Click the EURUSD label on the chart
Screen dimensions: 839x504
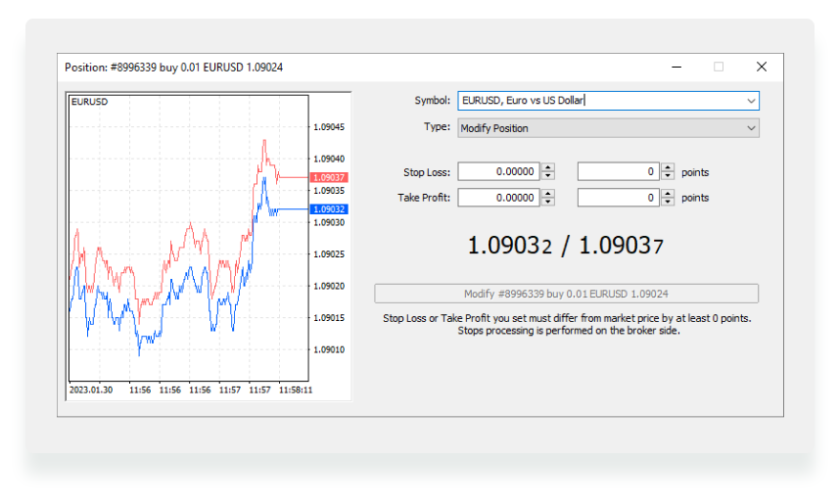coord(89,102)
